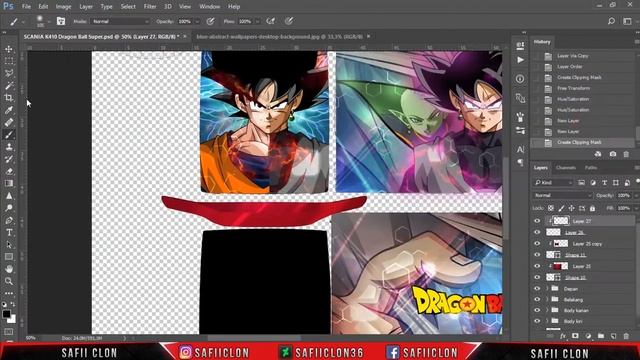Expand the Belakang layer group

547,299
